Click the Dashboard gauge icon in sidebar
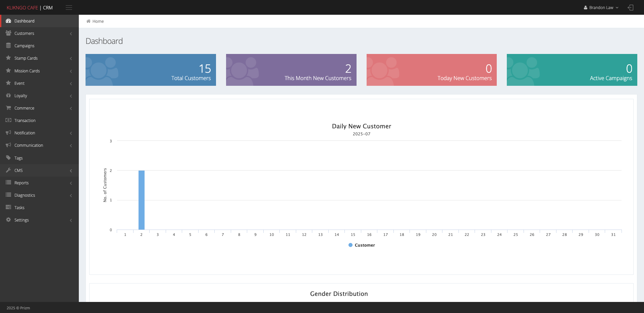The height and width of the screenshot is (313, 644). 8,21
